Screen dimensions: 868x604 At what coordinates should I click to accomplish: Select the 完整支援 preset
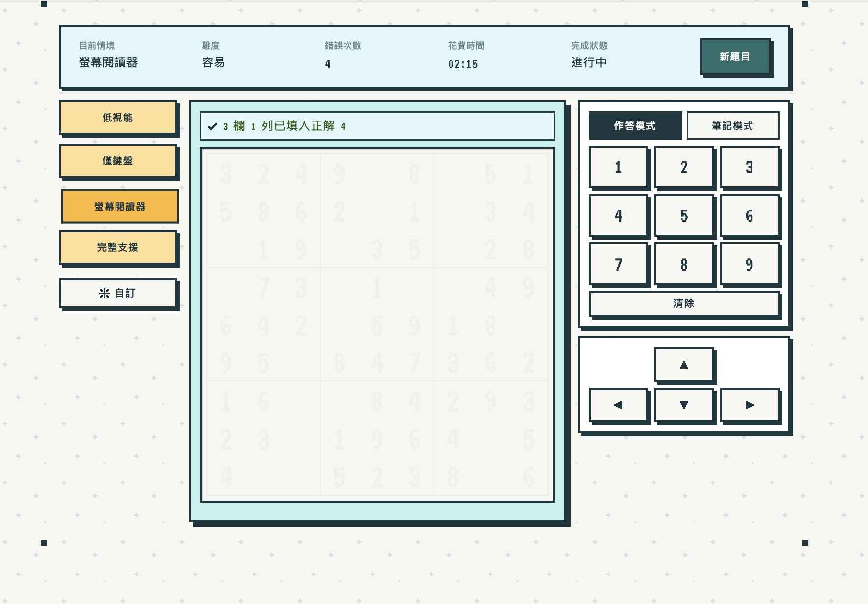pos(117,247)
